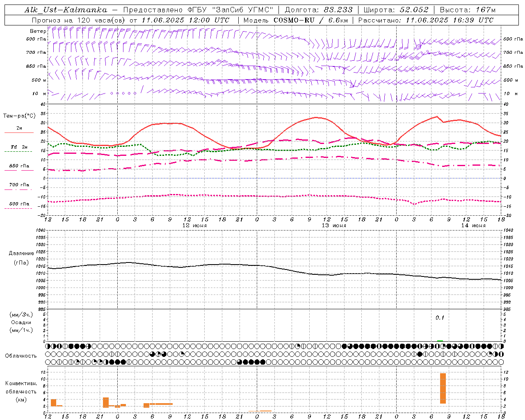Screen dimensions: 525x420
Task: Click the 0.1 precipitation value
Action: click(x=440, y=317)
